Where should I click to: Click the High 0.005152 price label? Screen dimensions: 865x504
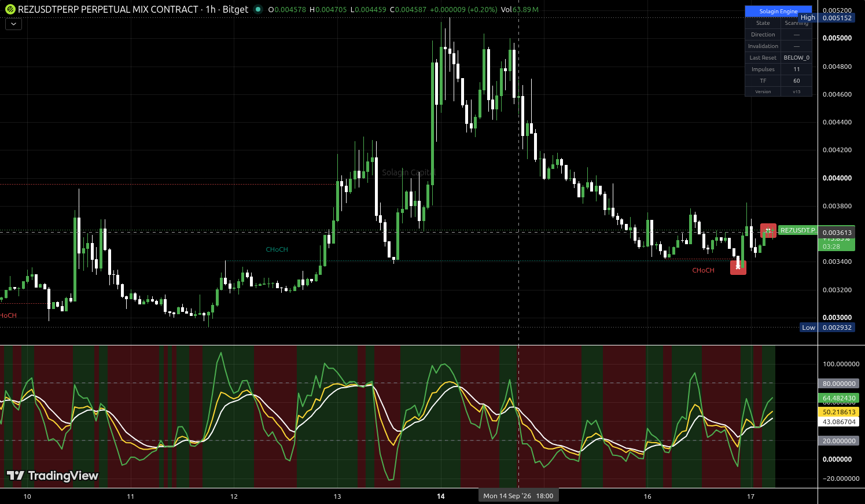pyautogui.click(x=826, y=18)
